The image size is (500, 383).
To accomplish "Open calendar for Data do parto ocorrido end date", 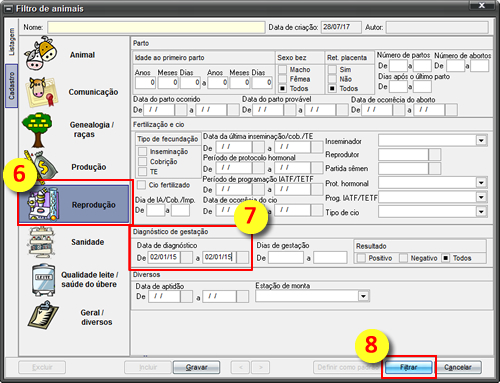I will pos(233,110).
